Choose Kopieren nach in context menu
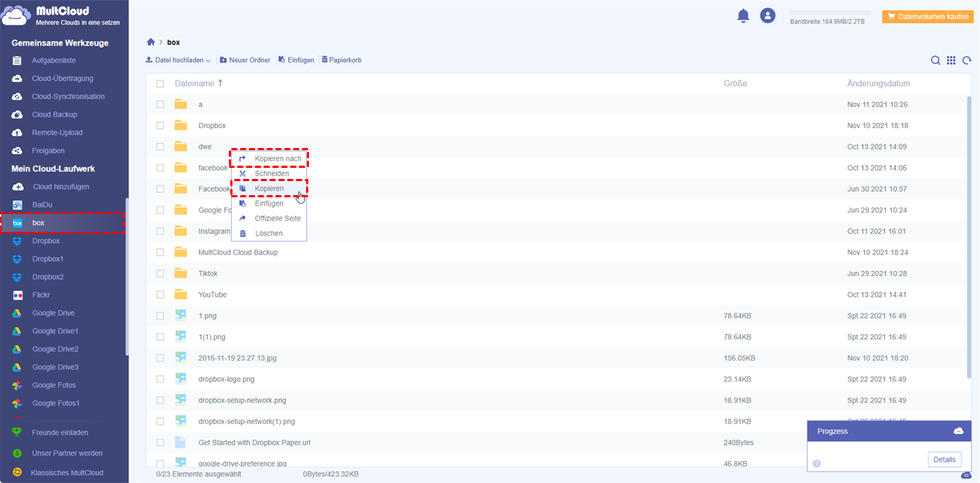 pos(269,158)
